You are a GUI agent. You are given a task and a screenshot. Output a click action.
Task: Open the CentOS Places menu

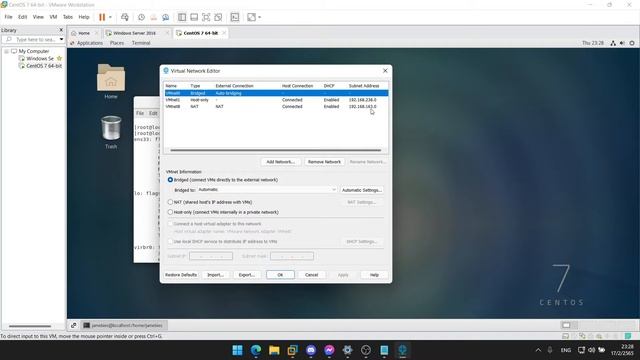coord(117,43)
